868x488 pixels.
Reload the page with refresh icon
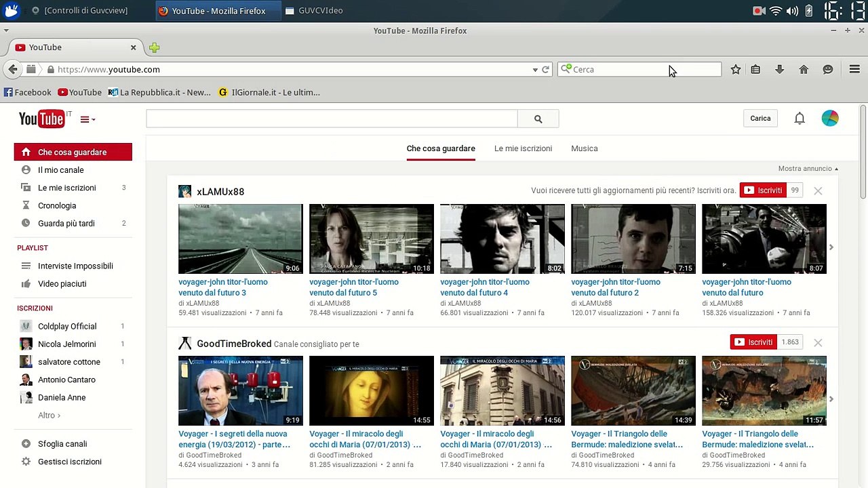[545, 69]
